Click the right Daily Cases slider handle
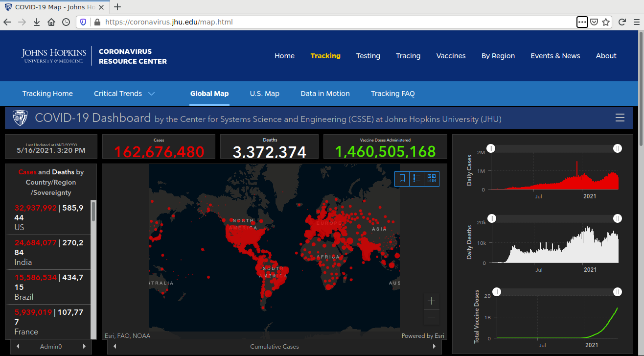644x356 pixels. click(x=618, y=148)
